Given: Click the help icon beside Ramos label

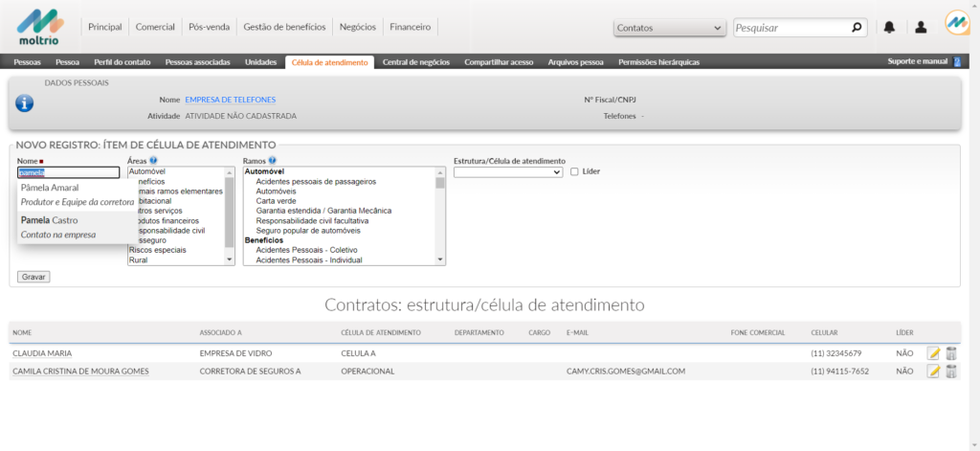Looking at the screenshot, I should pyautogui.click(x=273, y=161).
